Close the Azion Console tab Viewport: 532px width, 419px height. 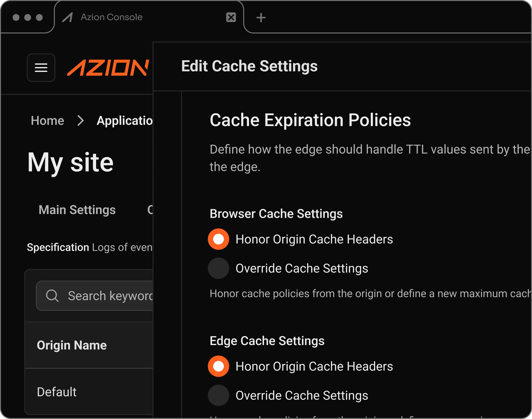tap(231, 17)
